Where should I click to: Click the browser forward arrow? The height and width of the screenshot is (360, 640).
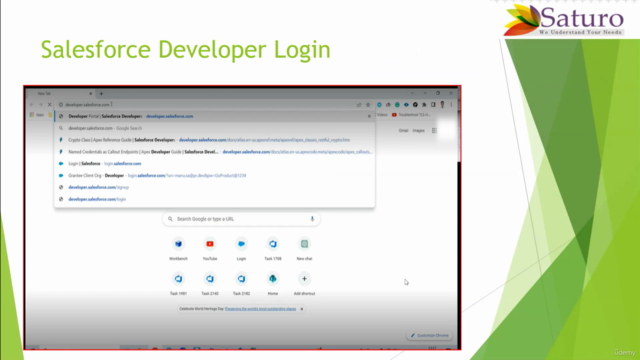(x=40, y=104)
